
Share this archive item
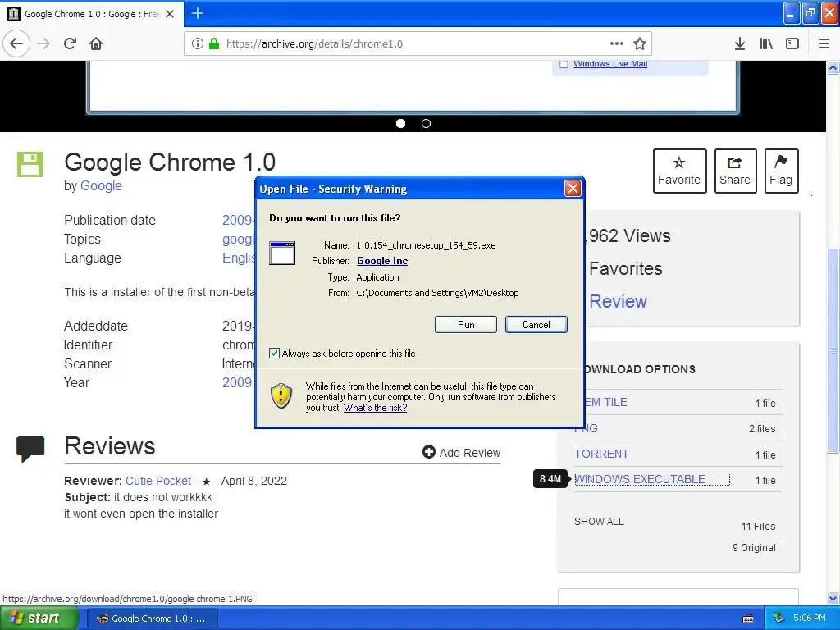(735, 171)
